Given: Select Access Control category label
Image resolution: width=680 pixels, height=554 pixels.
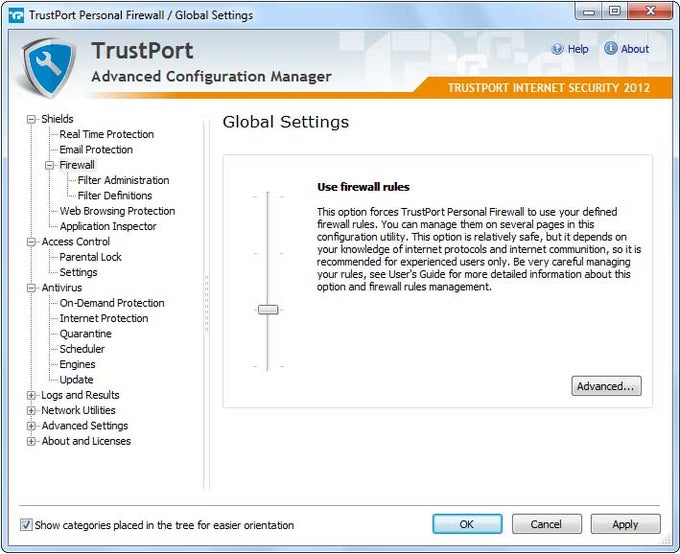Looking at the screenshot, I should coord(75,242).
